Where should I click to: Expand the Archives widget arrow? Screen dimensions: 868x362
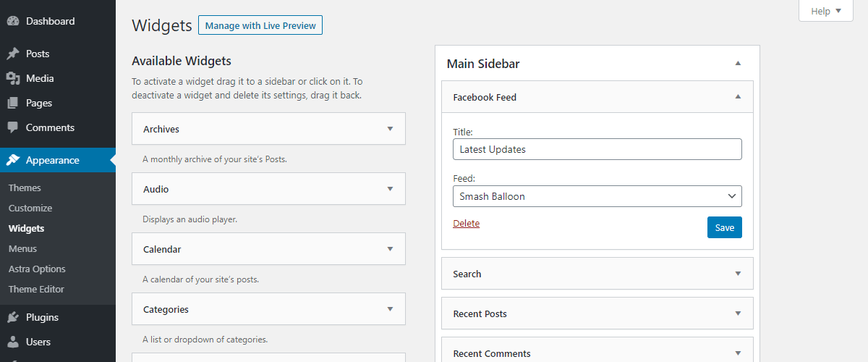point(390,129)
